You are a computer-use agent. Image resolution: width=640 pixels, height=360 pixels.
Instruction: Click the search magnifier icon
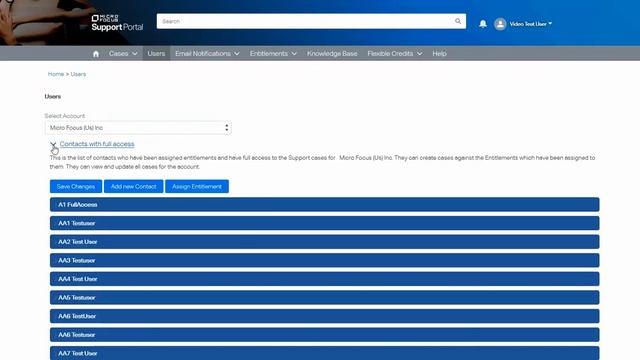coord(458,21)
